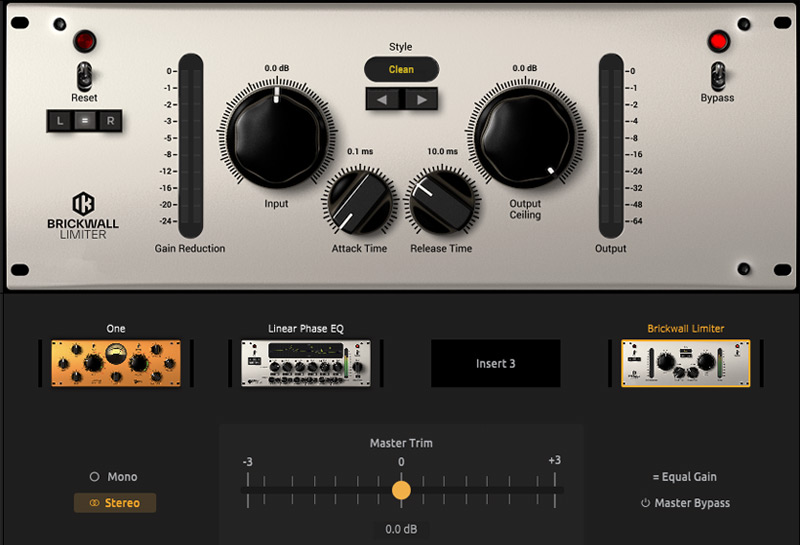Enable Stereo mode
This screenshot has width=800, height=545.
point(114,503)
